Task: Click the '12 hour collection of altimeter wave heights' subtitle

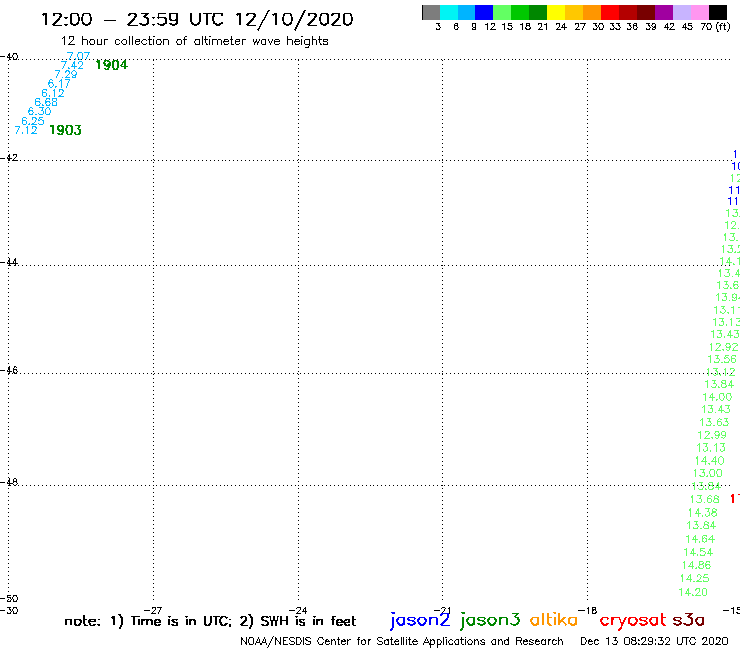Action: [194, 41]
